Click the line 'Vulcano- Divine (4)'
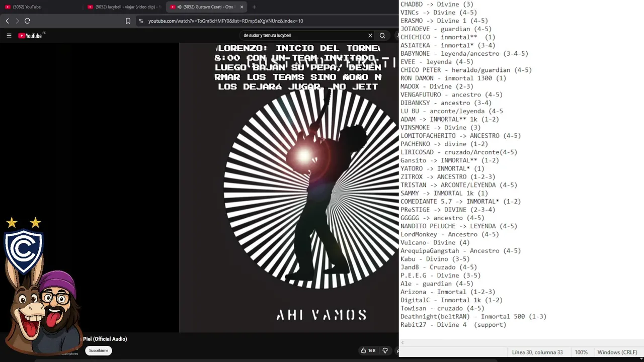Screen dimensions: 644x362 click(435, 242)
